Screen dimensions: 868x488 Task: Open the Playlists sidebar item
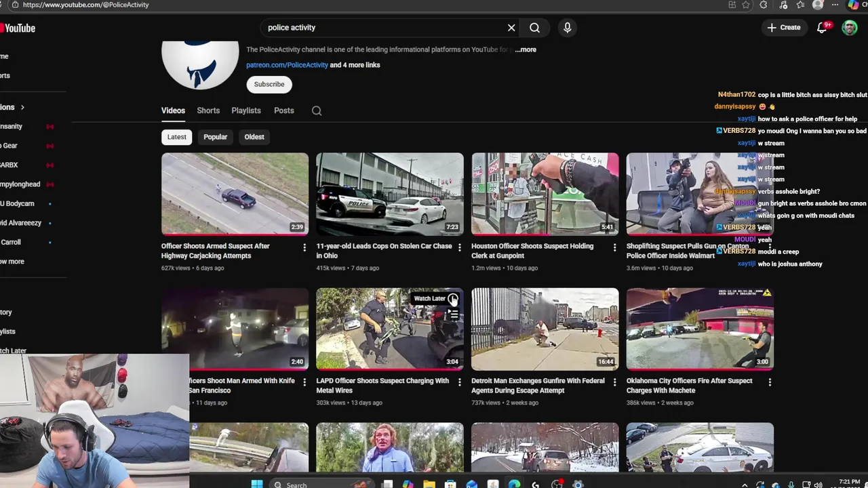[8, 331]
